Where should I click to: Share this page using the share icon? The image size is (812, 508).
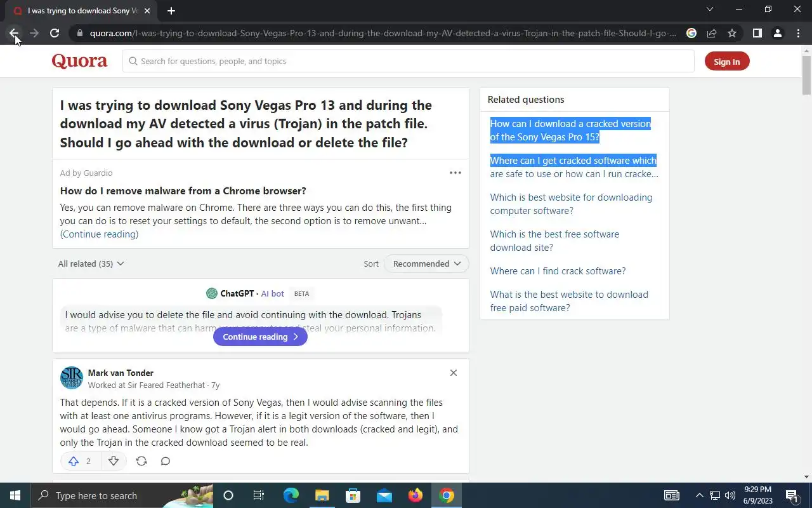pyautogui.click(x=712, y=33)
